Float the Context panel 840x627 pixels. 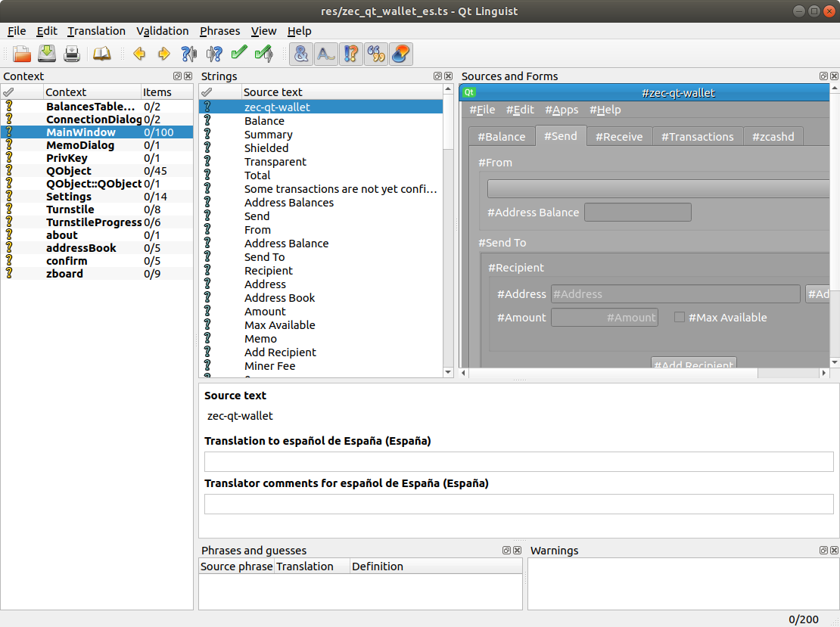point(177,76)
